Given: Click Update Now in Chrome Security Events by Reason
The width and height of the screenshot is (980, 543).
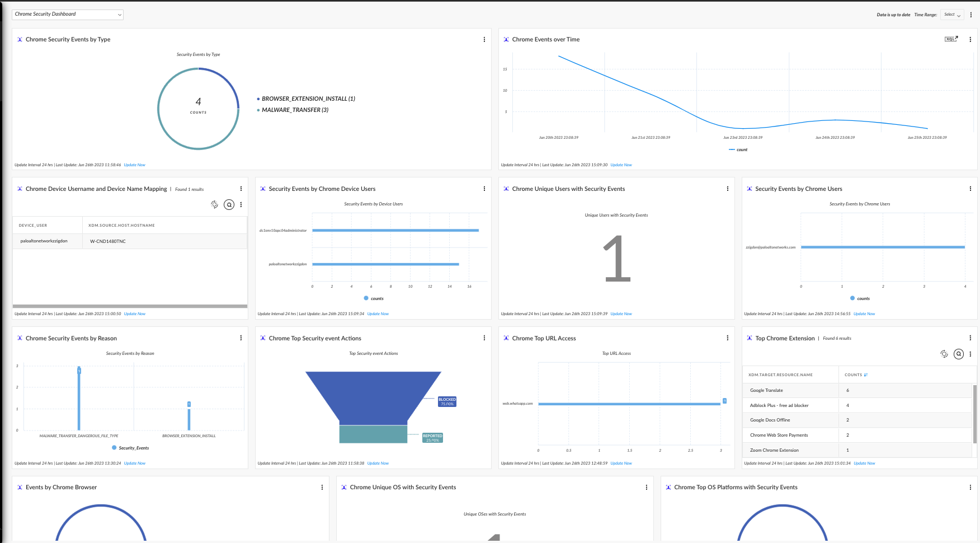Looking at the screenshot, I should (135, 464).
